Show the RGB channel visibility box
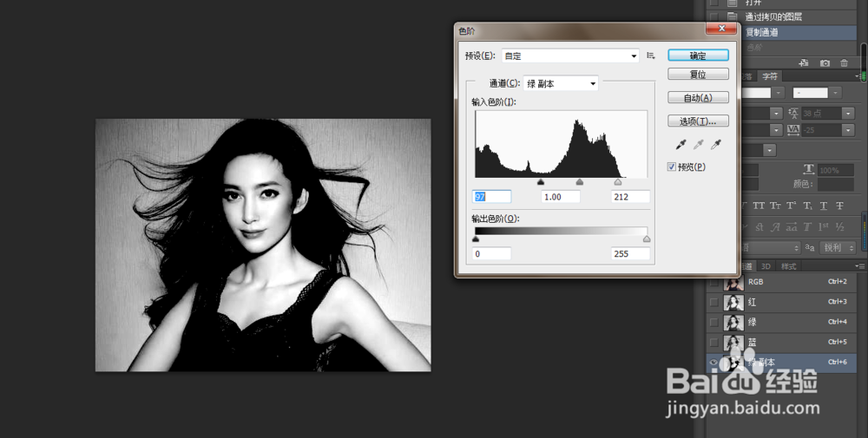Viewport: 868px width, 438px height. click(713, 282)
